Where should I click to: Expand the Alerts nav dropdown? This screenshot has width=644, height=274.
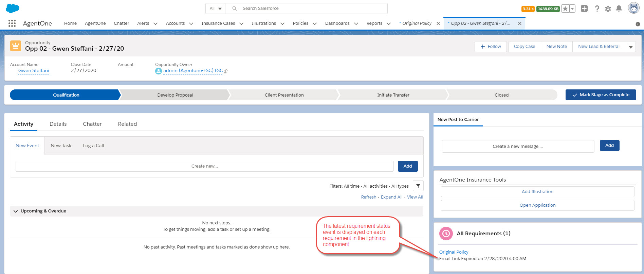click(155, 23)
